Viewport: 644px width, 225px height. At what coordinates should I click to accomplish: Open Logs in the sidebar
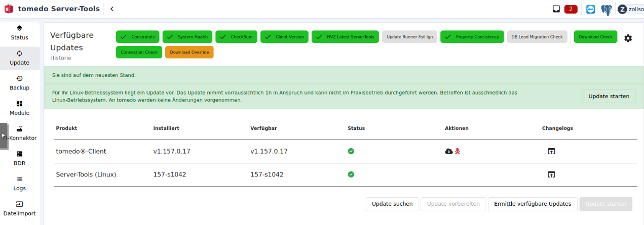[x=19, y=183]
